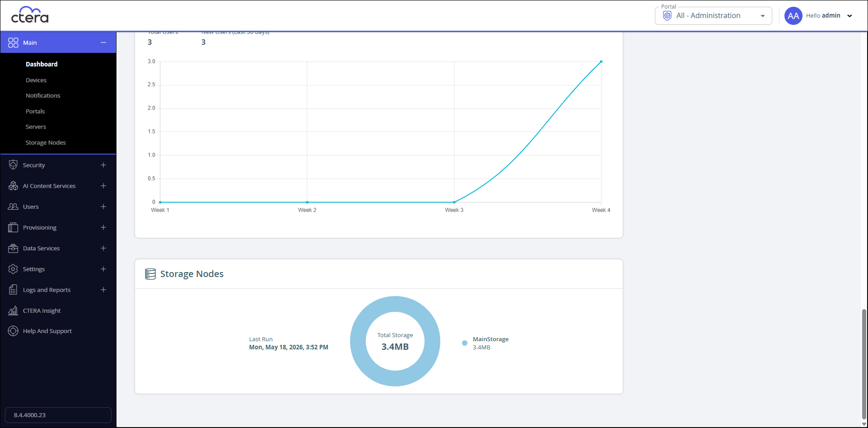The height and width of the screenshot is (428, 868).
Task: Click the Provisioning icon in sidebar
Action: click(x=13, y=227)
